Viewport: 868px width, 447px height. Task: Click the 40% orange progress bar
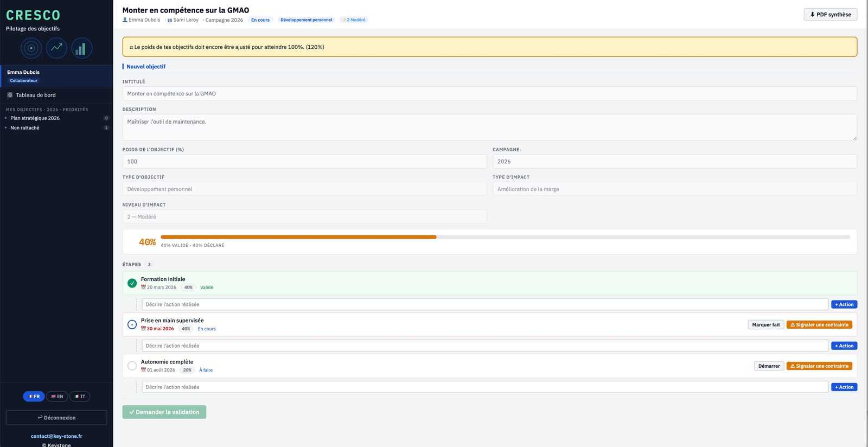coord(298,237)
